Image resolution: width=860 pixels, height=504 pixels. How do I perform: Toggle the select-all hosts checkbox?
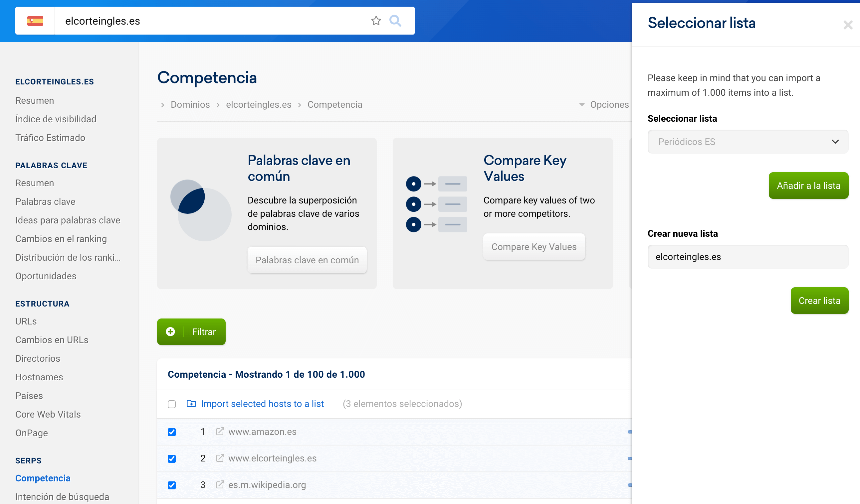point(172,404)
